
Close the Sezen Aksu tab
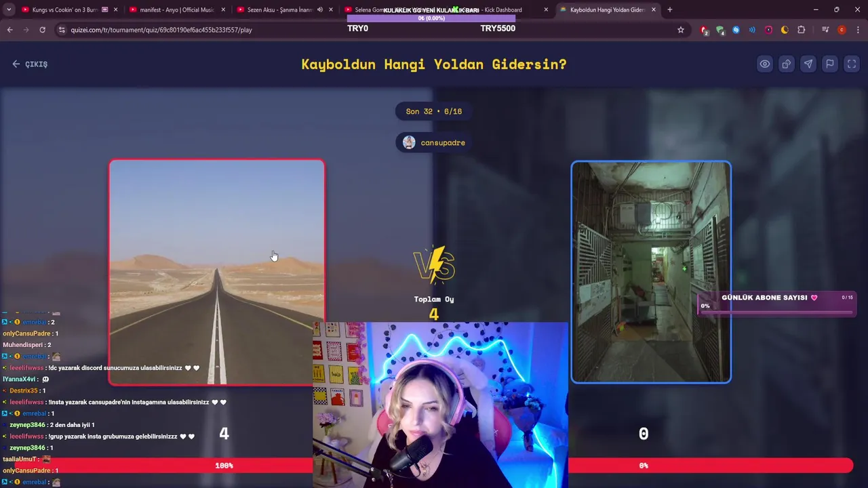(331, 9)
